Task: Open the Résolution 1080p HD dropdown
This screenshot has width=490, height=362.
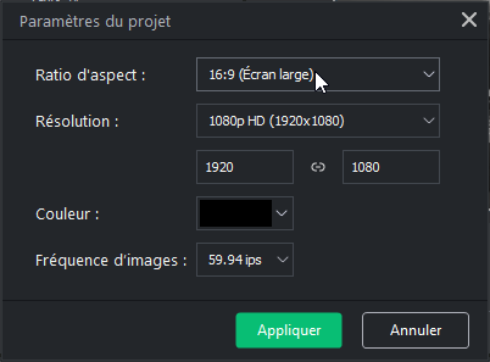Action: tap(318, 121)
